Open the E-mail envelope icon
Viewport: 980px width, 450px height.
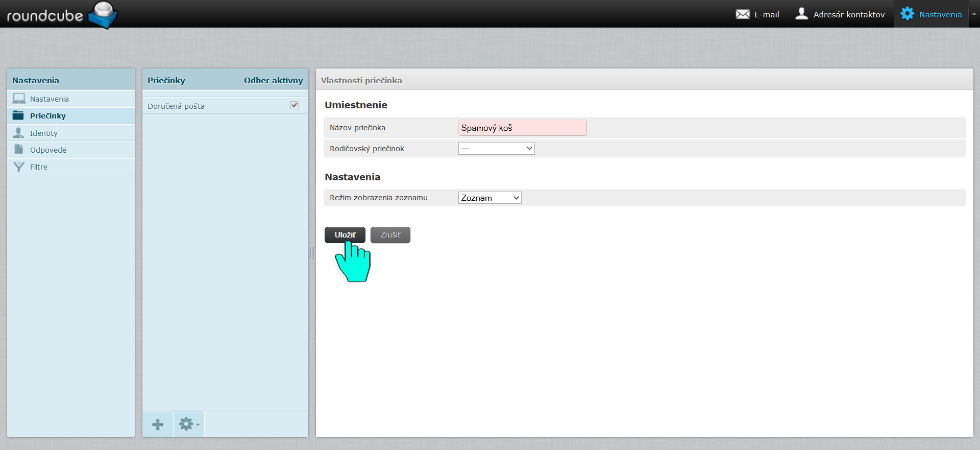point(743,14)
